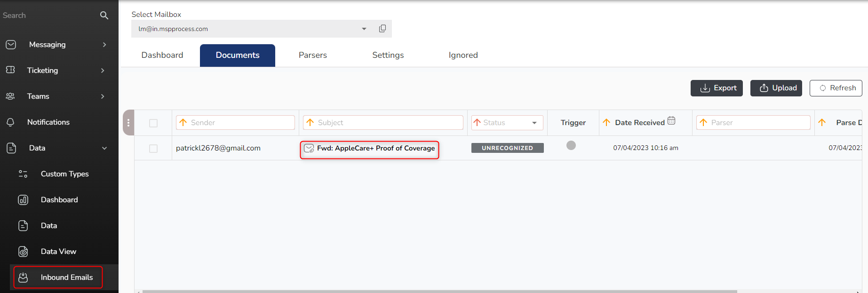Click the three-dot column options handle

point(128,123)
